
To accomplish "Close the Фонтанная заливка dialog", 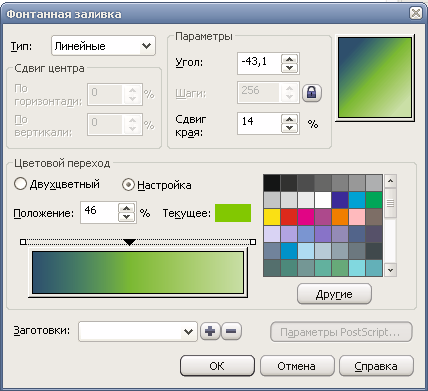I will (416, 13).
